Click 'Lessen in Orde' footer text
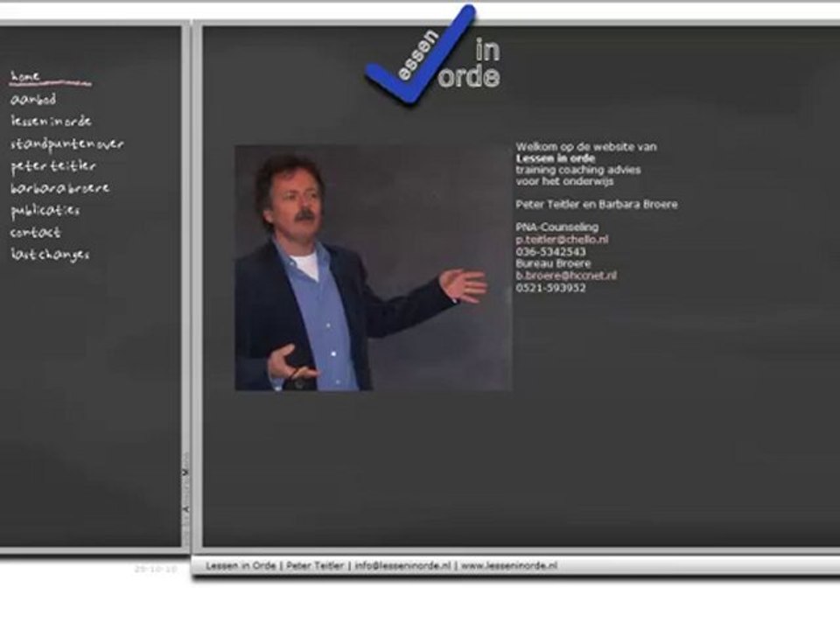The image size is (840, 630). [x=241, y=566]
